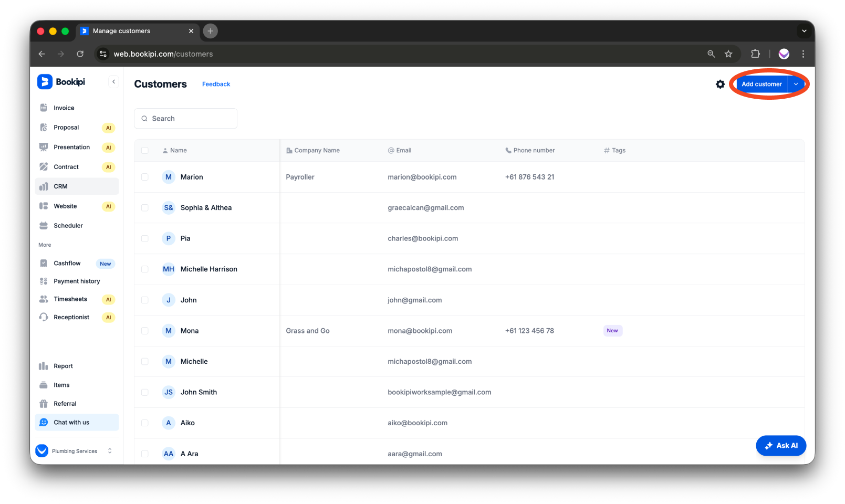
Task: Click the customer Search field
Action: click(185, 118)
